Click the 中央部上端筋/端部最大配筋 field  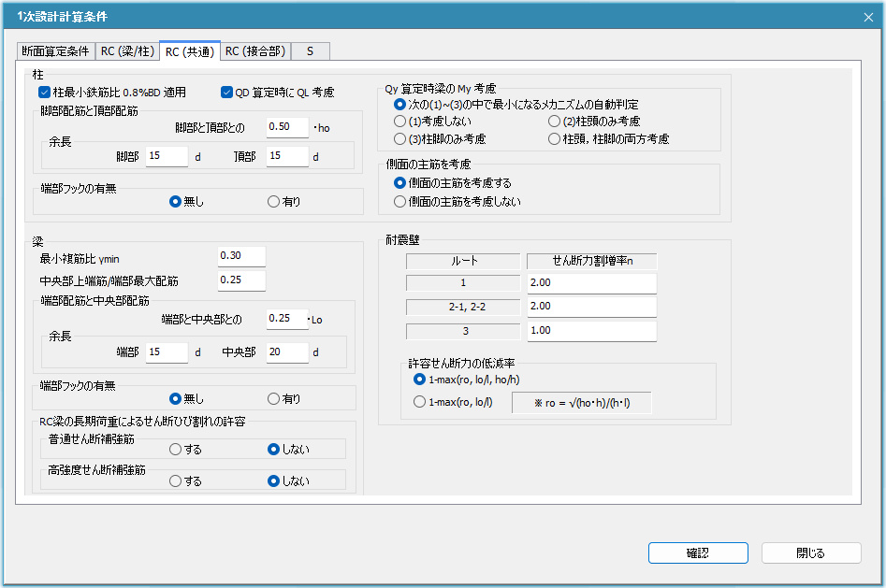click(241, 280)
